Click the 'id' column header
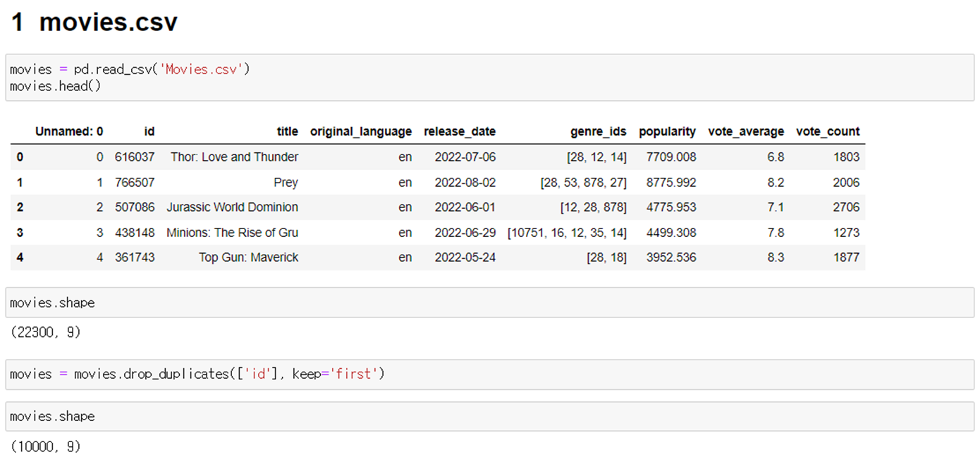Image resolution: width=980 pixels, height=464 pixels. click(149, 131)
